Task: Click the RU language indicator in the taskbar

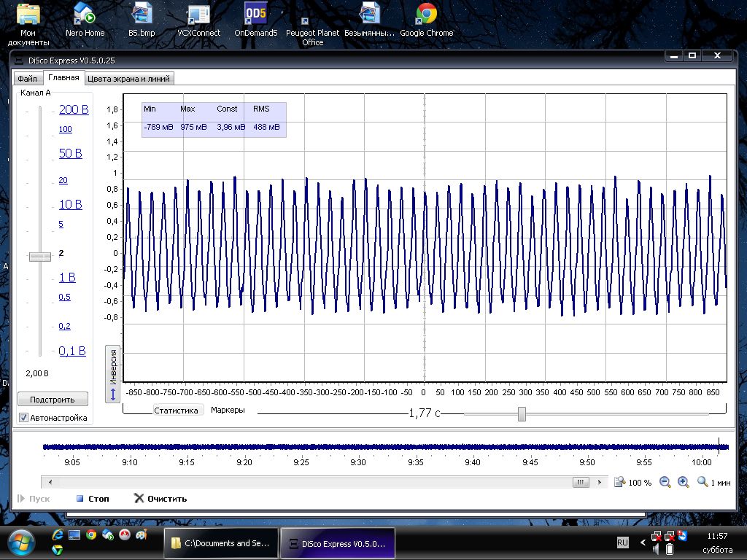Action: (x=622, y=542)
